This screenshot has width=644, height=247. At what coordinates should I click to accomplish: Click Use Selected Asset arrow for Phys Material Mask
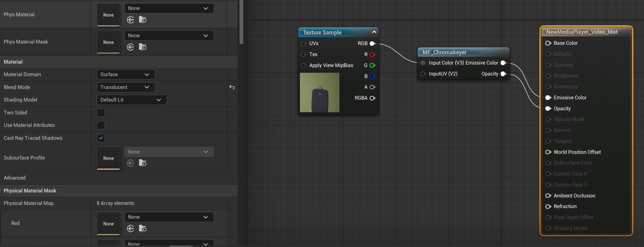(x=131, y=47)
